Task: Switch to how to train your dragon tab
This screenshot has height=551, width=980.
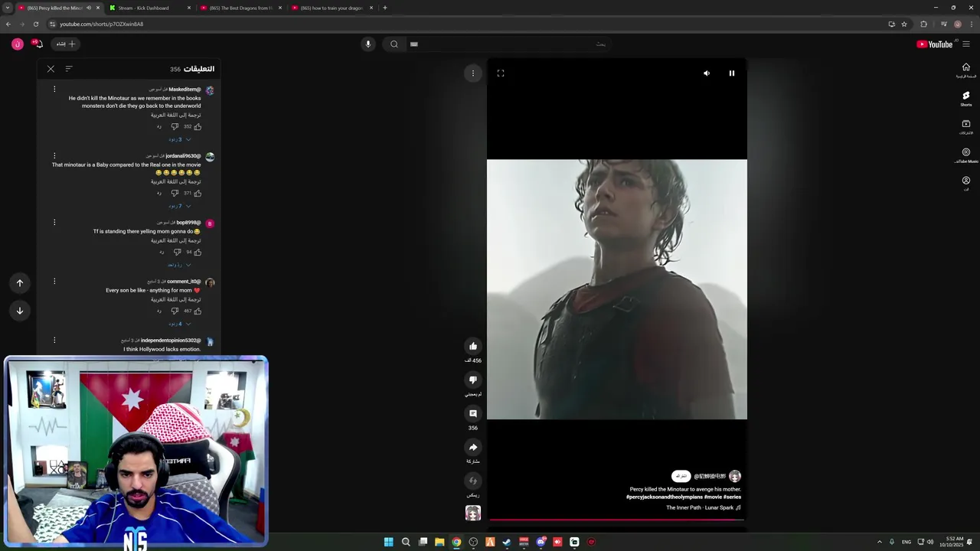Action: (332, 8)
